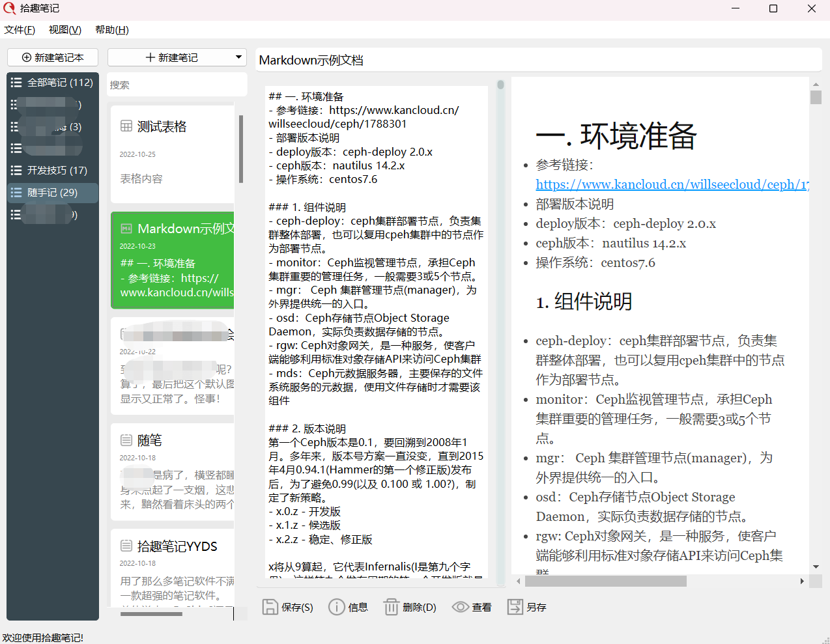Open the 文件(F) menu
This screenshot has width=830, height=644.
pos(20,30)
